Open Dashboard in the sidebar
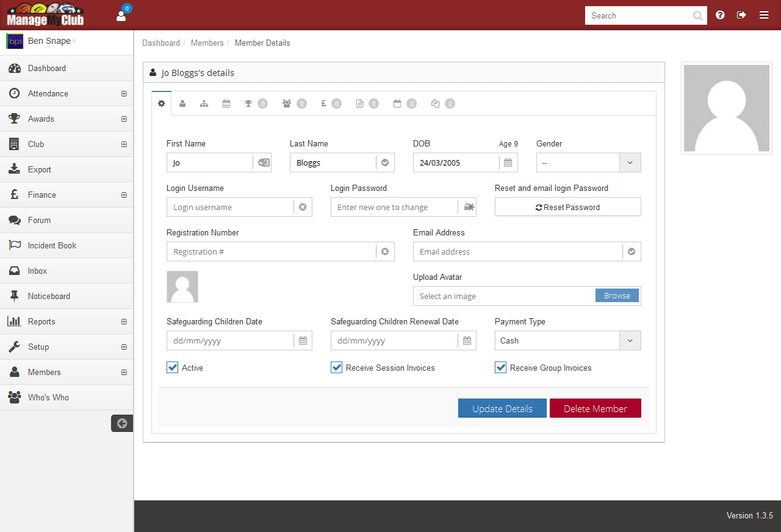Viewport: 781px width, 532px height. tap(66, 69)
